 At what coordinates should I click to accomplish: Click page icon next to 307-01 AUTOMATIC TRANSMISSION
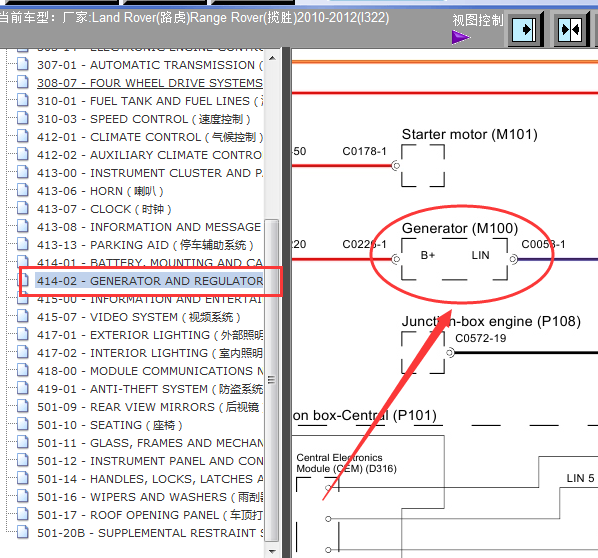[x=23, y=64]
